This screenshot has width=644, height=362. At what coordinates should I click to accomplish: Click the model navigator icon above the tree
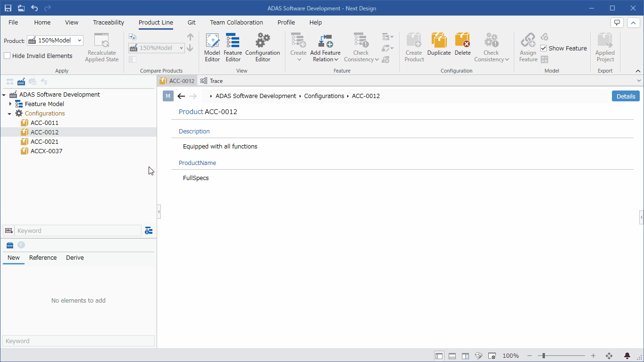click(9, 82)
